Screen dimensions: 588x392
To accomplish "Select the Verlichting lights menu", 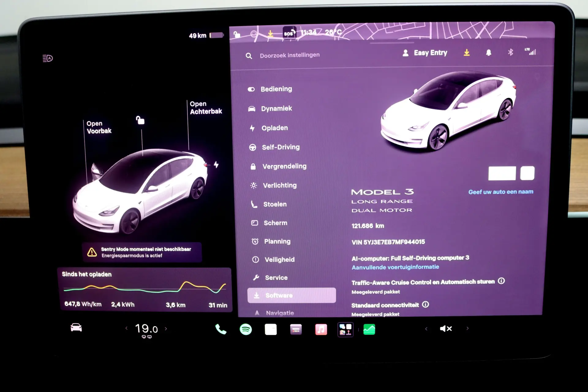I will point(273,185).
